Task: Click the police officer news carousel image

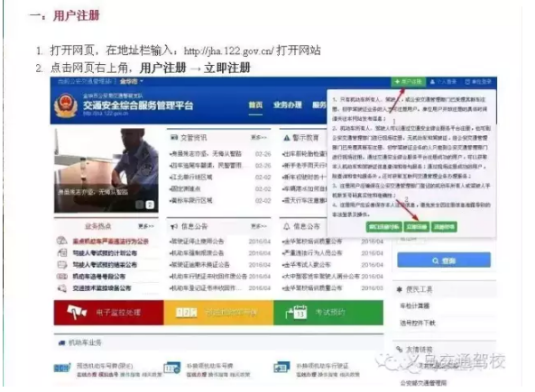Action: [x=106, y=170]
